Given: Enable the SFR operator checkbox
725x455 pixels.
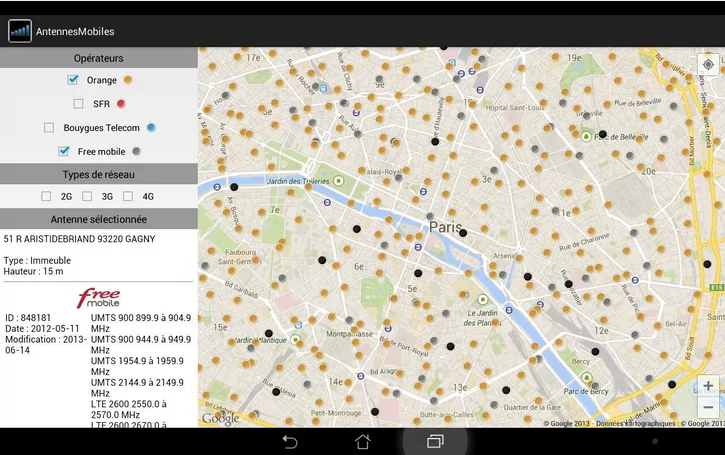Looking at the screenshot, I should pos(79,104).
